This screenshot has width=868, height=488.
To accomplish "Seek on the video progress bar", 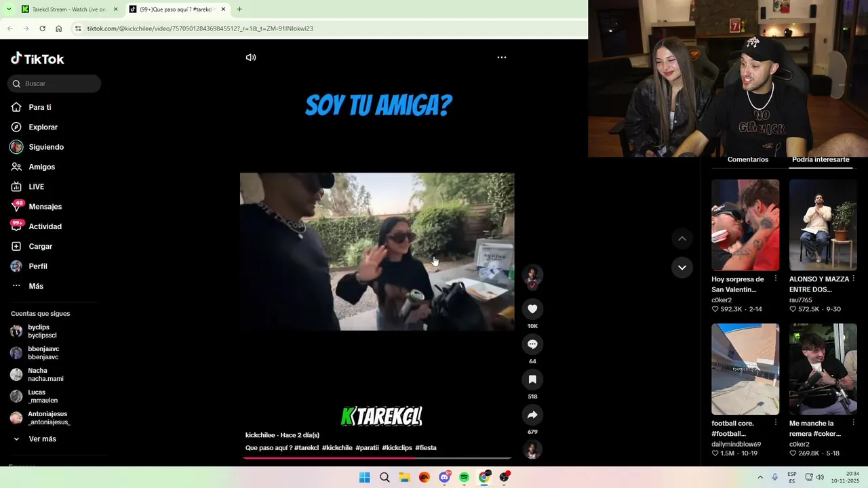I will (377, 458).
